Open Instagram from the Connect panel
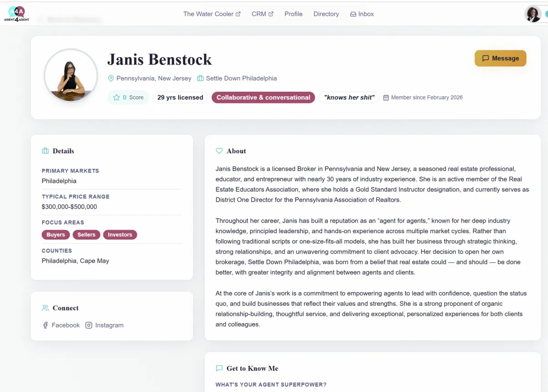Viewport: 548px width, 392px height. [105, 325]
